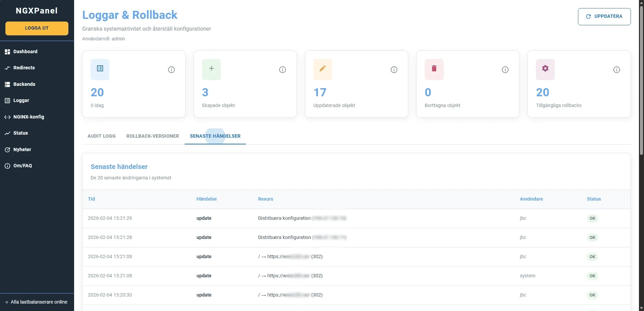Open the Loggar list icon
The image size is (644, 311).
click(7, 101)
